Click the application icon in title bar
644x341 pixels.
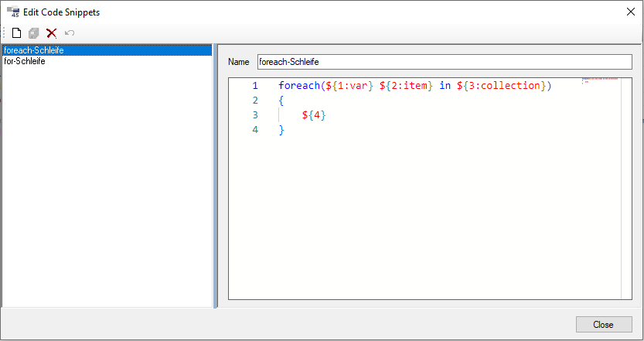tap(12, 12)
